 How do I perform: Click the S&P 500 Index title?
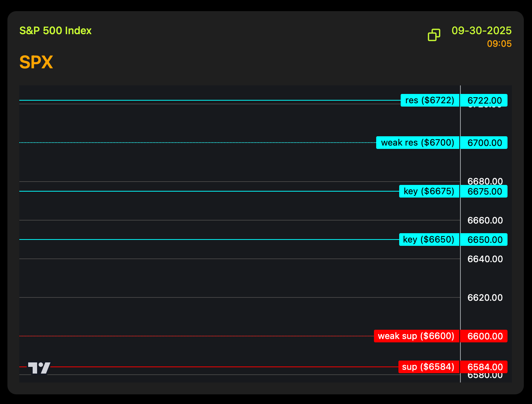[x=55, y=30]
